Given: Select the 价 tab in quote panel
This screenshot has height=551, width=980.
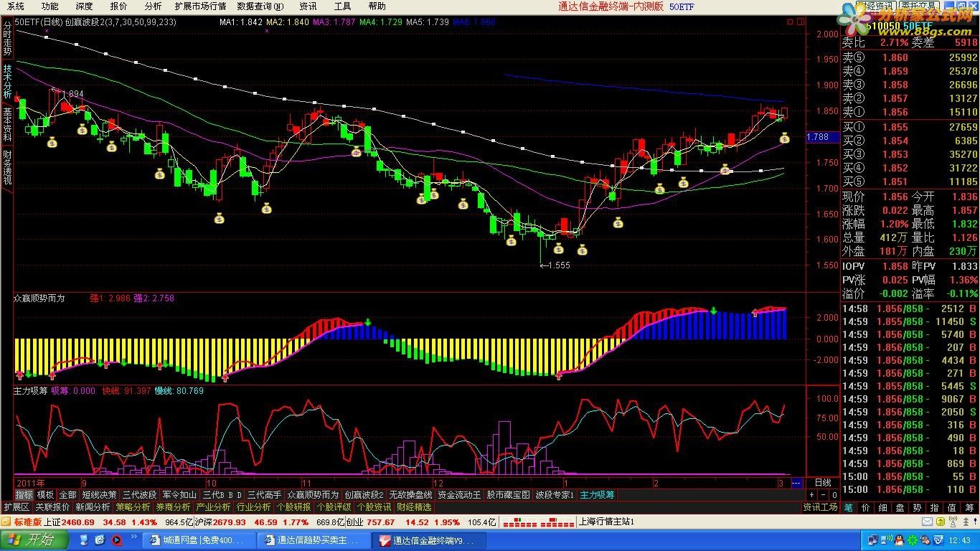Looking at the screenshot, I should 865,507.
